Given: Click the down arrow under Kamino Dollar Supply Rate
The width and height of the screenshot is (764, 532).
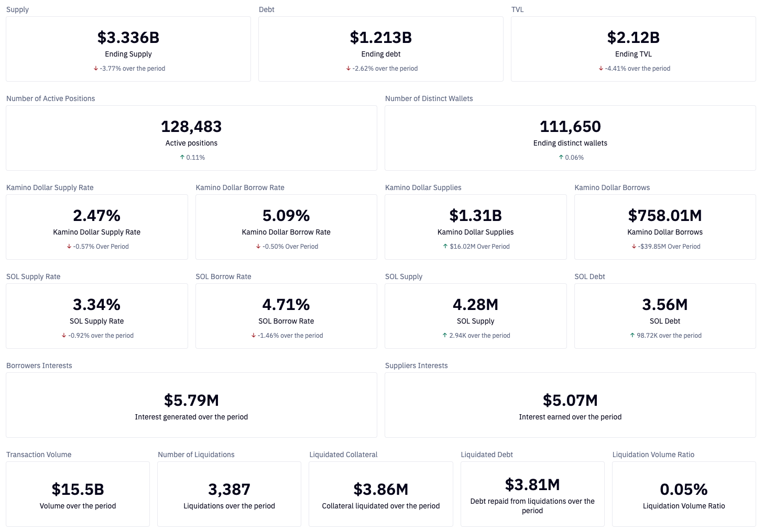Looking at the screenshot, I should (69, 247).
